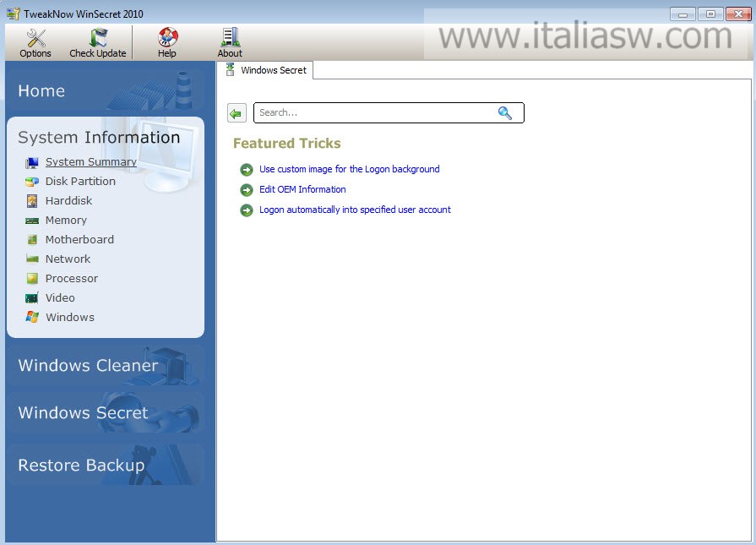Image resolution: width=756 pixels, height=545 pixels.
Task: Click the green back arrow button
Action: [x=237, y=113]
